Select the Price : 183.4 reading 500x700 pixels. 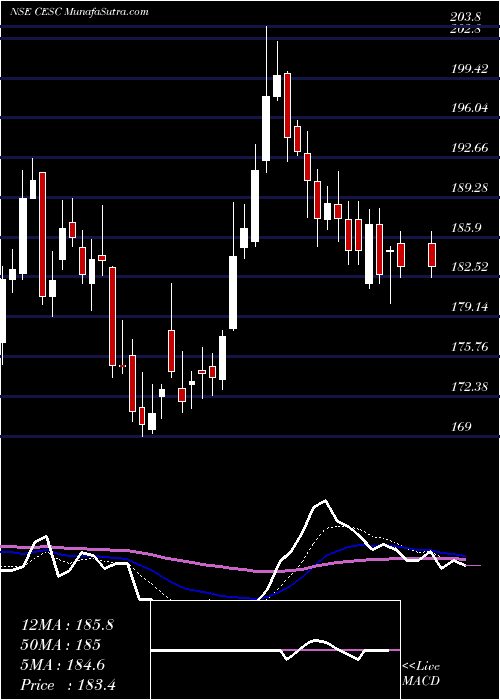[x=68, y=685]
